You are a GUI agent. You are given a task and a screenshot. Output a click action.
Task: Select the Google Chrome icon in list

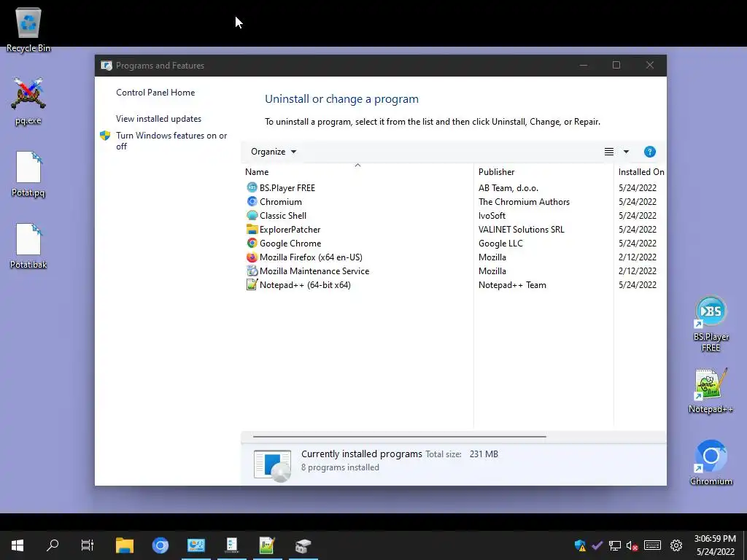252,243
